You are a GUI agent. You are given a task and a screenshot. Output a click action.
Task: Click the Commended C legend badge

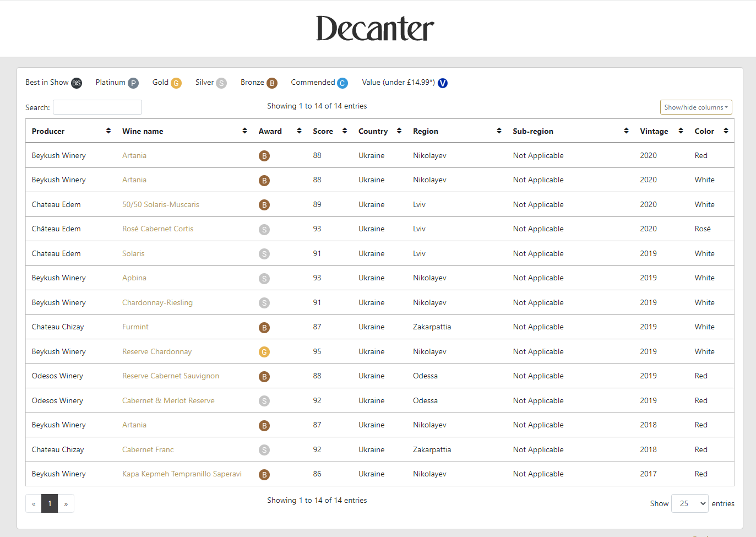[342, 83]
